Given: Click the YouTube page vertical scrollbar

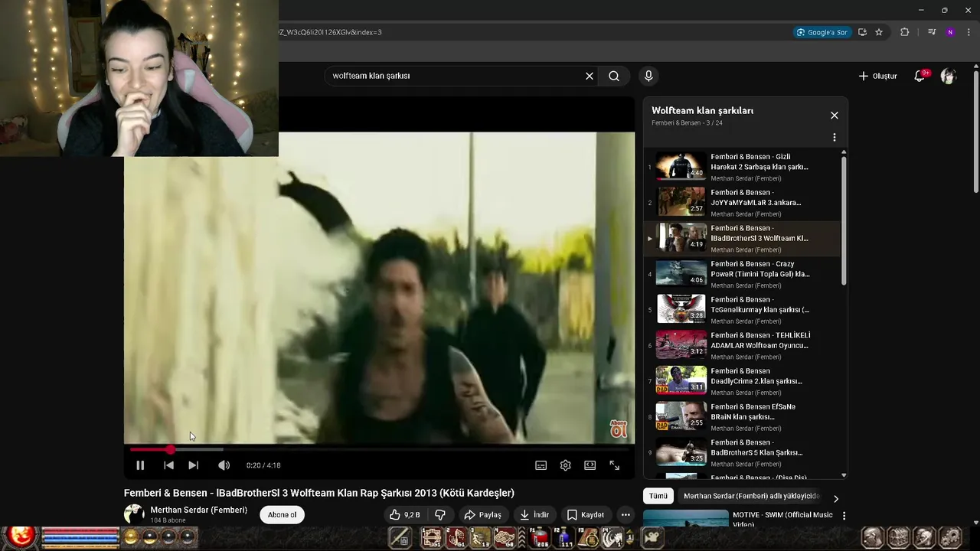Looking at the screenshot, I should point(976,132).
